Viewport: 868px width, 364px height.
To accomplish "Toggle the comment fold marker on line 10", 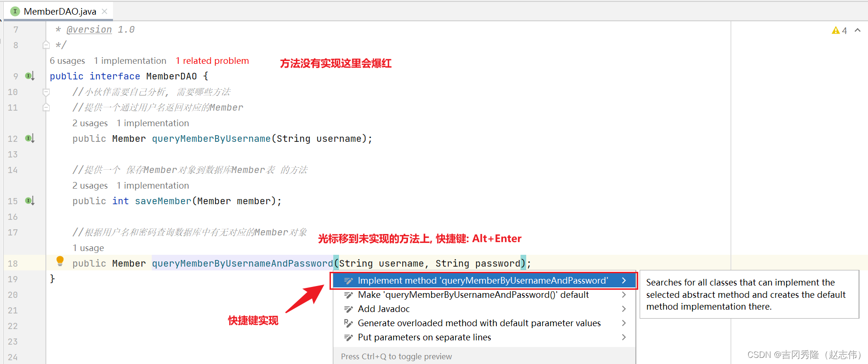I will (x=46, y=92).
